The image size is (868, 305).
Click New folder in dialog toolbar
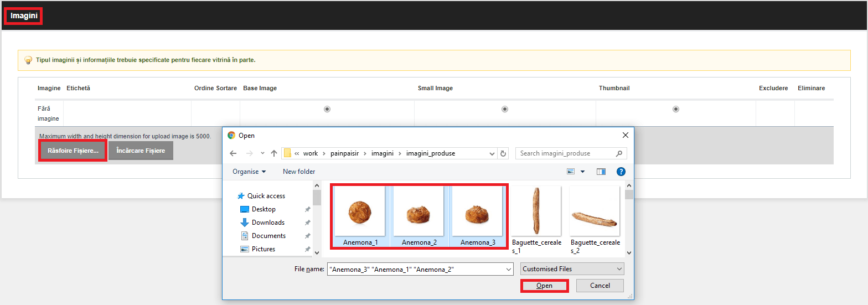(299, 172)
